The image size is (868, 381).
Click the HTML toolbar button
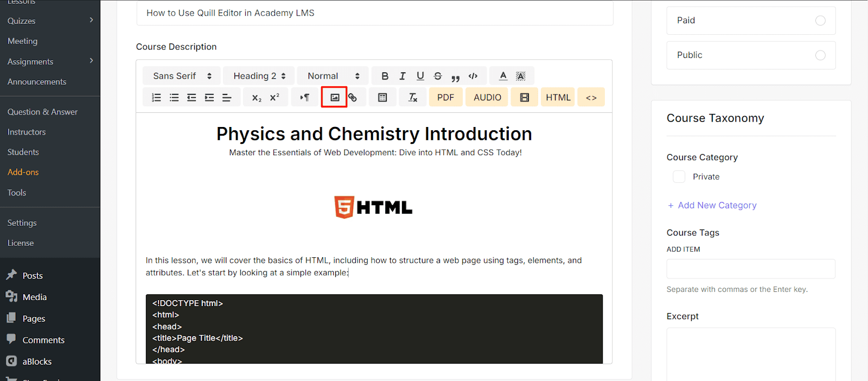click(558, 98)
